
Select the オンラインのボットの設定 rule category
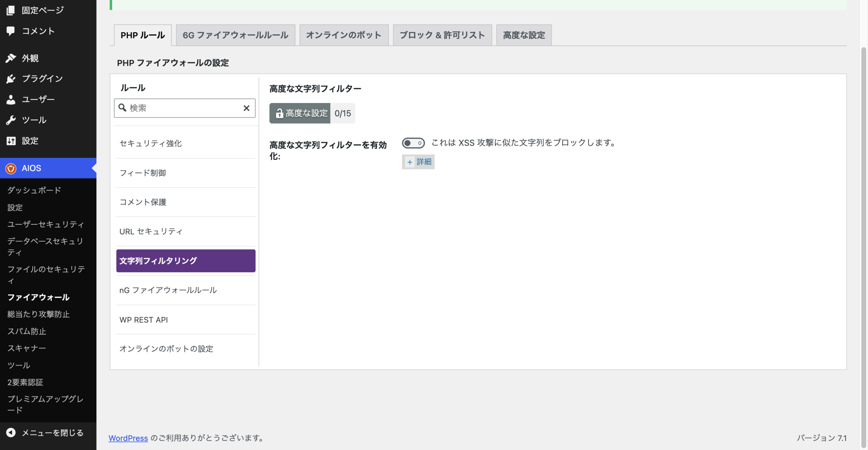coord(186,349)
